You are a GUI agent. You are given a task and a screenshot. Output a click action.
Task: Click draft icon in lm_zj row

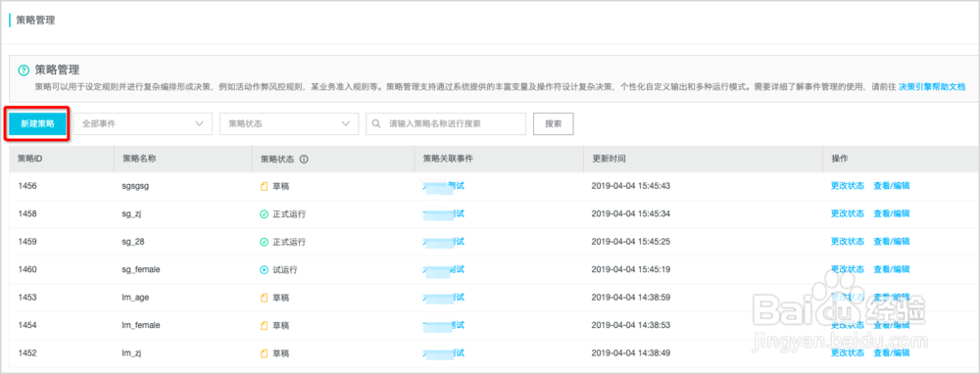[x=264, y=353]
